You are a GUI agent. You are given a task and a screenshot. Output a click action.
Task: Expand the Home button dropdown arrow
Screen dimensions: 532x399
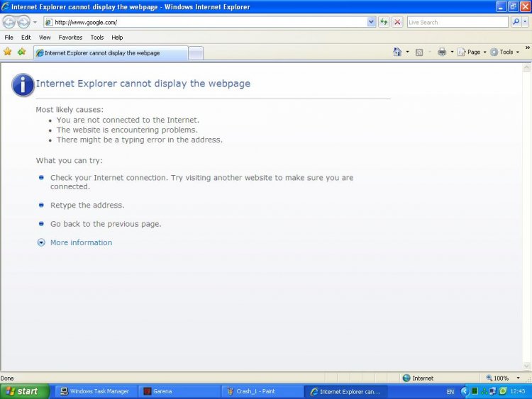click(x=407, y=52)
